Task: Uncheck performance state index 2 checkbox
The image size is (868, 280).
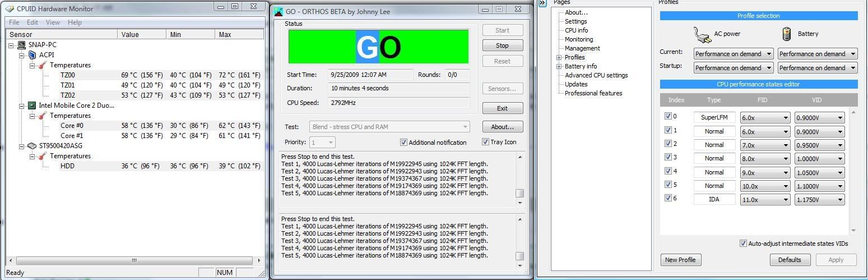Action: [668, 144]
